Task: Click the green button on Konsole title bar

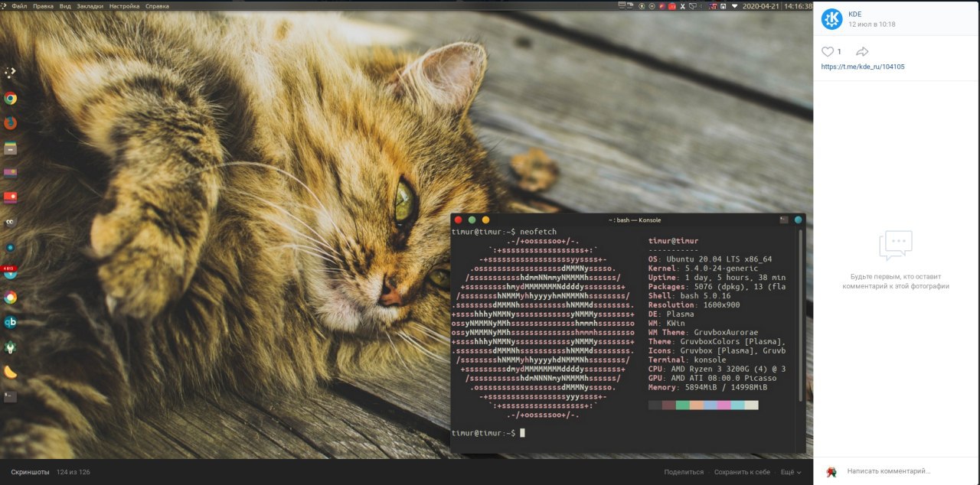Action: 472,220
